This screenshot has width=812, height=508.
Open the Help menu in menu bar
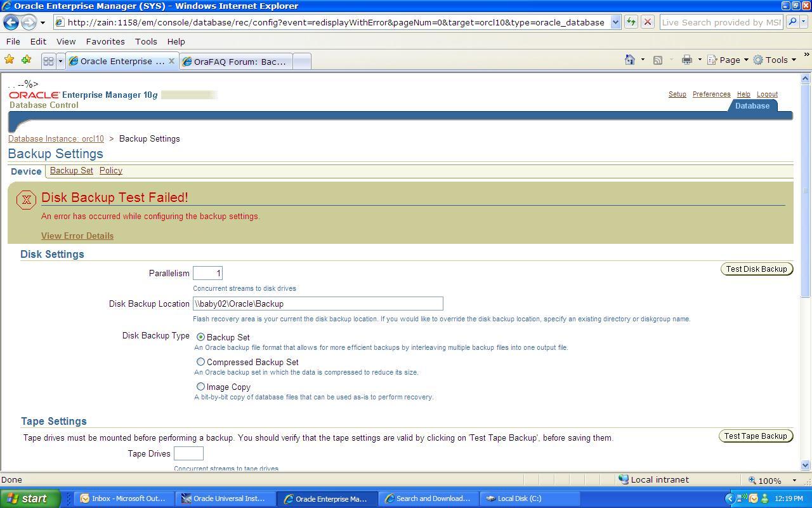click(x=176, y=41)
